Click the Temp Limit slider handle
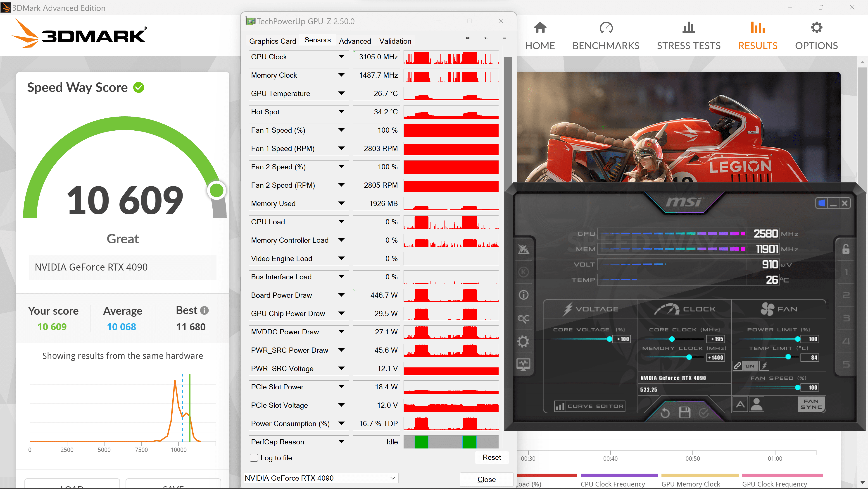The height and width of the screenshot is (489, 868). pos(788,357)
